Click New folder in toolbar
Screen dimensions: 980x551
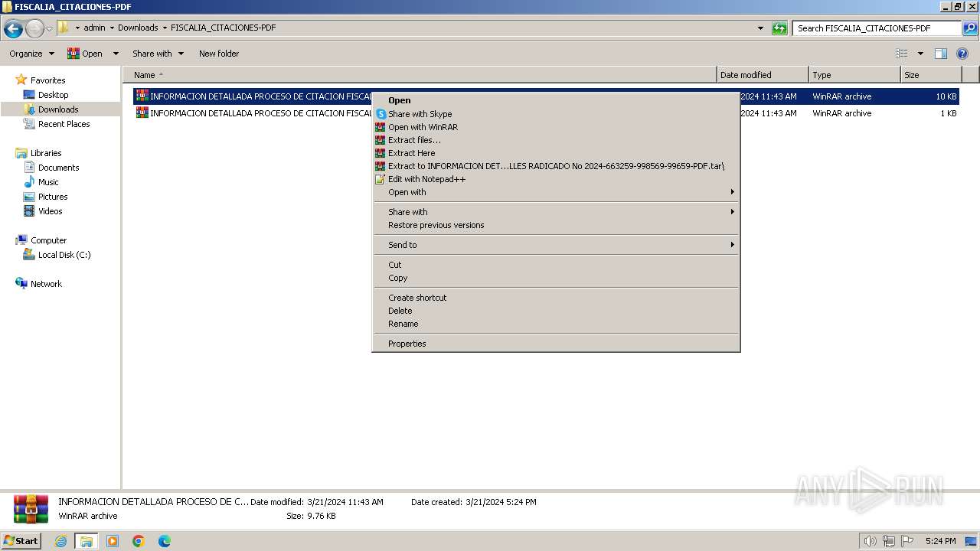(x=219, y=54)
